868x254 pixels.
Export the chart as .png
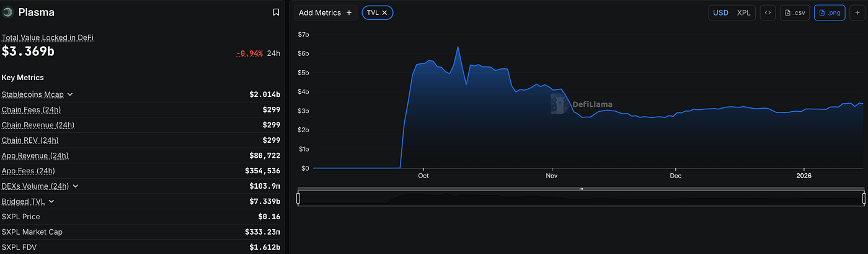[x=830, y=12]
